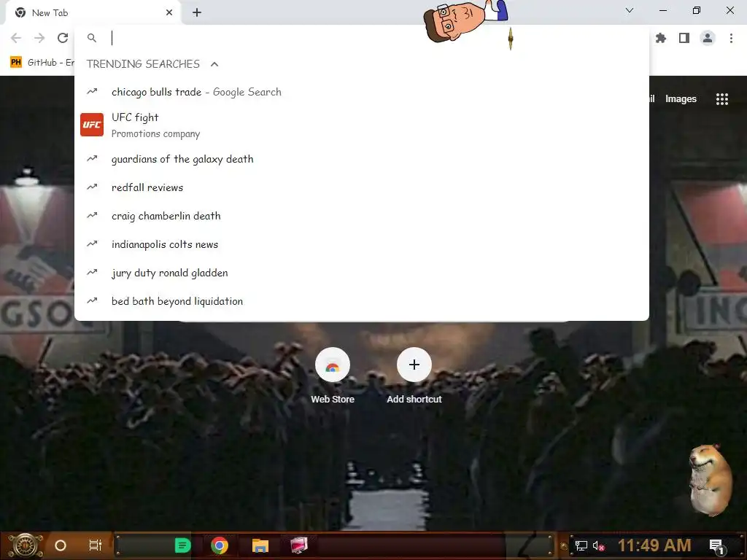747x560 pixels.
Task: Click the hamster desktop pet
Action: pos(709,480)
